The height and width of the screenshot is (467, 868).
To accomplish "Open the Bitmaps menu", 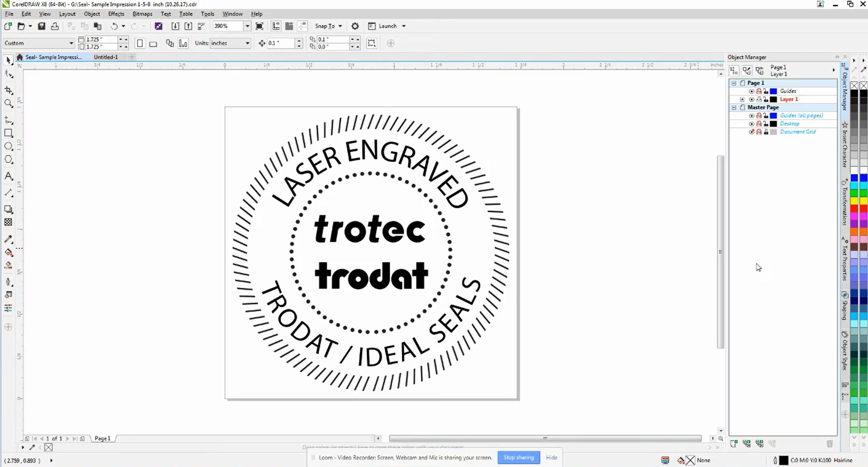I will pos(142,14).
